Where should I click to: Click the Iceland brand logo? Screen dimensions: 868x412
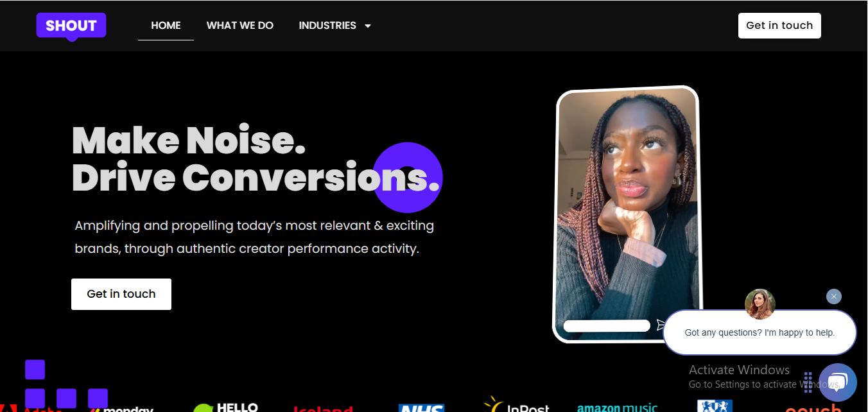[323, 408]
